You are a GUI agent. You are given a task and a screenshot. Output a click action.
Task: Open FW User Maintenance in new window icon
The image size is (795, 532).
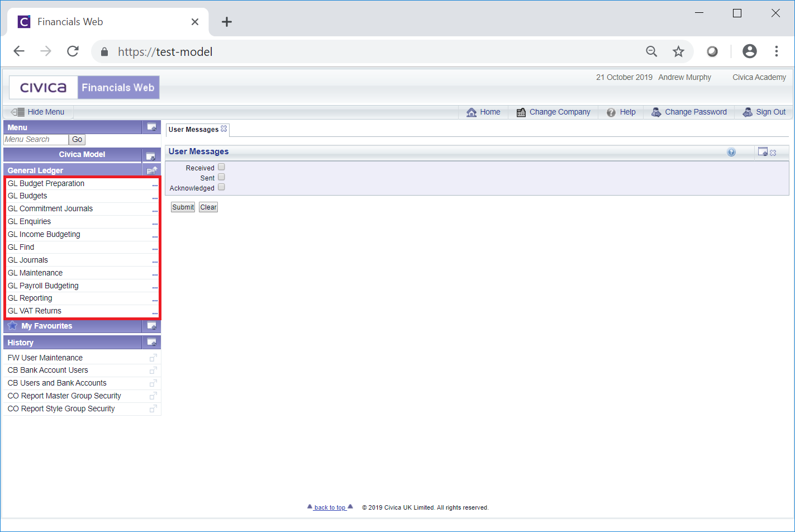tap(153, 358)
